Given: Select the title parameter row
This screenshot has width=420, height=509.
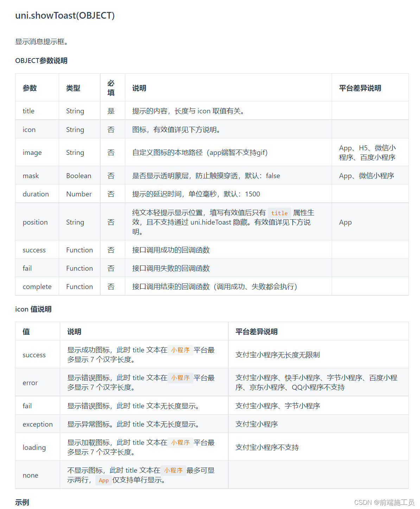Looking at the screenshot, I should pyautogui.click(x=28, y=111).
